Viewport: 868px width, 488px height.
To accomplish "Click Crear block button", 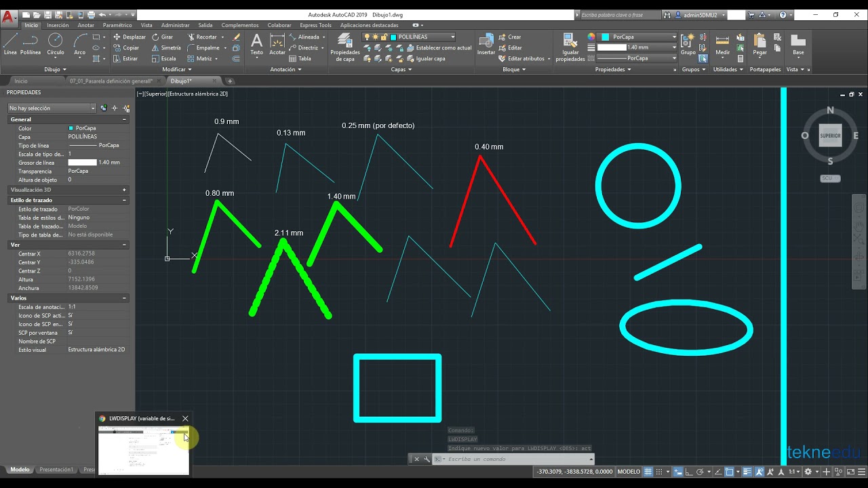I will tap(510, 37).
